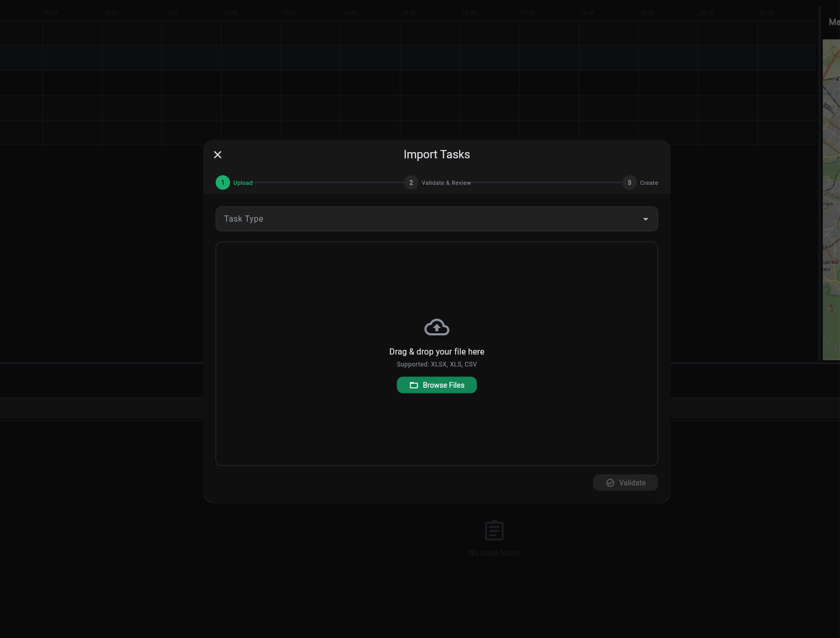Click the No tasks found message
Screen dimensions: 840x638
pyautogui.click(x=494, y=552)
